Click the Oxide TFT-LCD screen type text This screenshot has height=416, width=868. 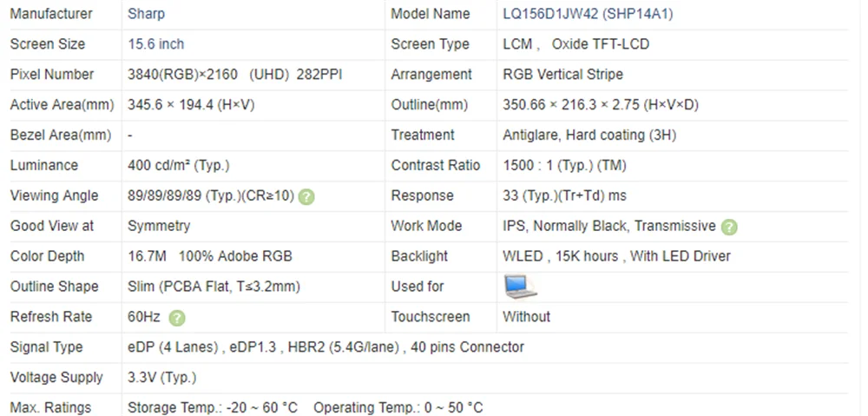click(x=600, y=44)
